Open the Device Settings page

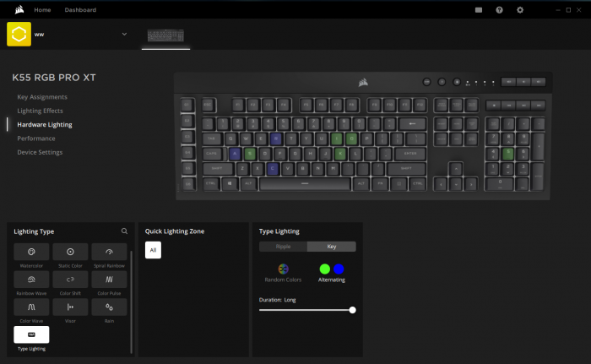(x=40, y=152)
